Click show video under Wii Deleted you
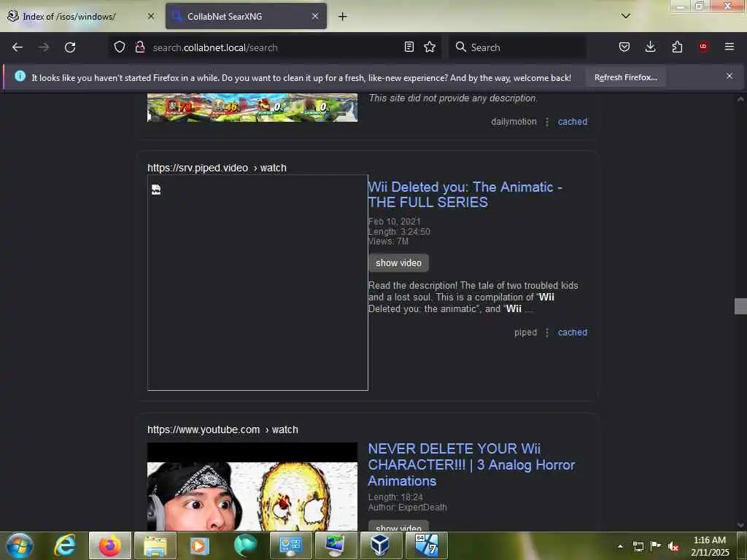 tap(398, 262)
